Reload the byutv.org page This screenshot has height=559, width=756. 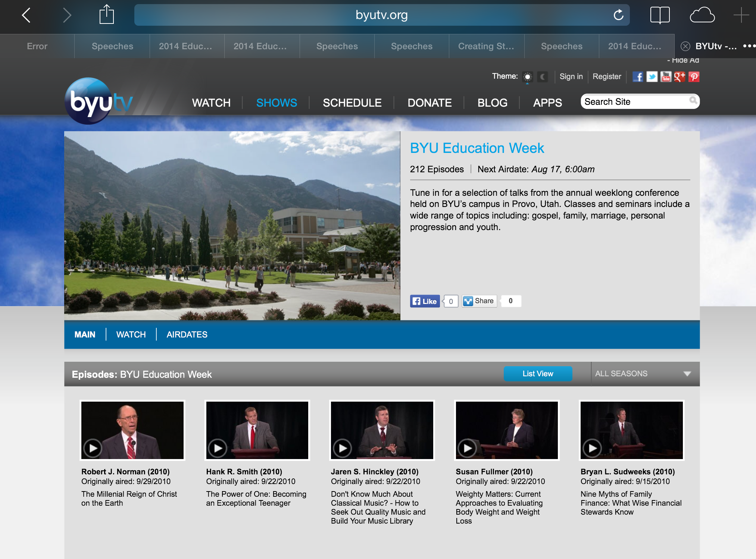[x=618, y=15]
